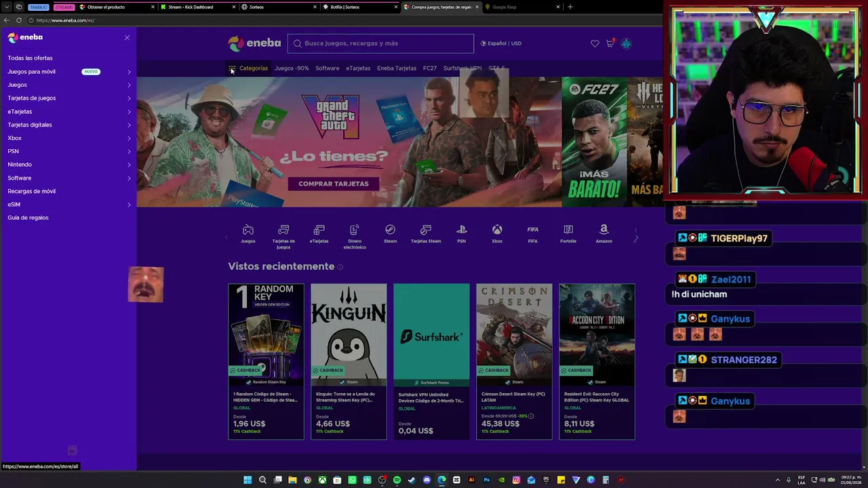
Task: Open the FC27 nav link
Action: [x=430, y=68]
